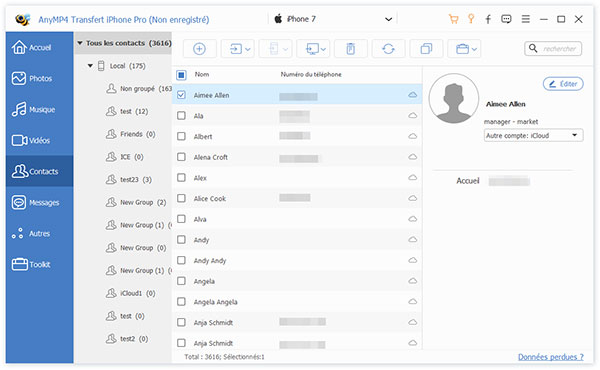
Task: Click the shopping cart purchase icon
Action: pyautogui.click(x=453, y=19)
